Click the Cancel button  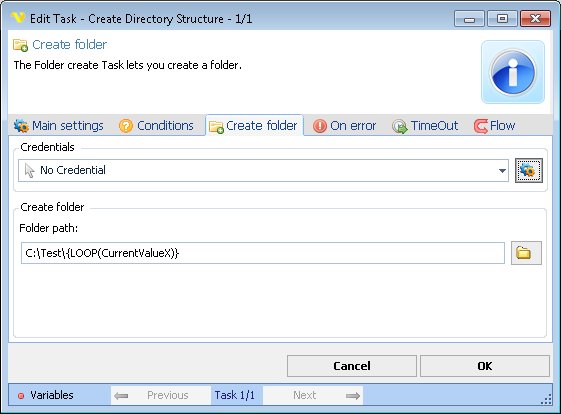[x=352, y=366]
